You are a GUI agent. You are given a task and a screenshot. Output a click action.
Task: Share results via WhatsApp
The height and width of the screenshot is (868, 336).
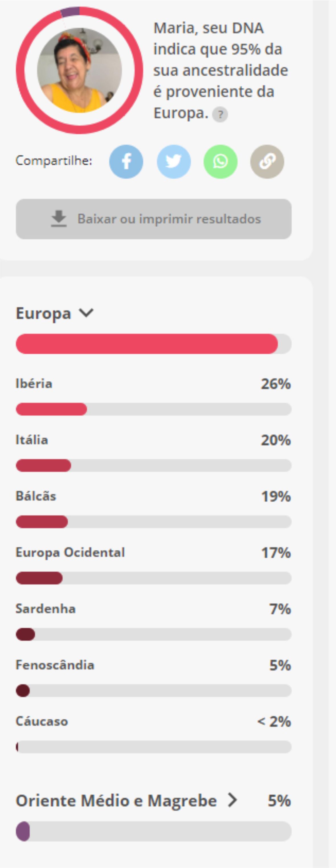click(220, 162)
